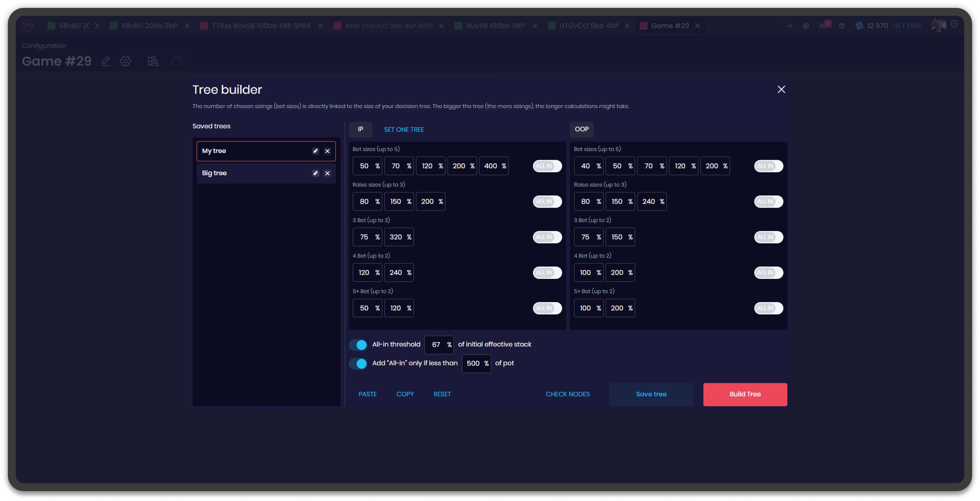Image resolution: width=980 pixels, height=501 pixels.
Task: Open the gear settings for Game #29
Action: point(125,61)
